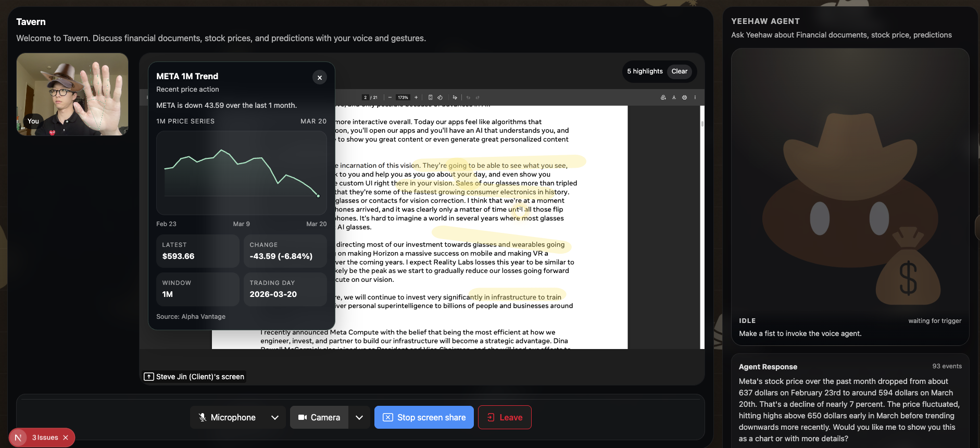Click the You label on webcam tile
The image size is (980, 448).
33,121
